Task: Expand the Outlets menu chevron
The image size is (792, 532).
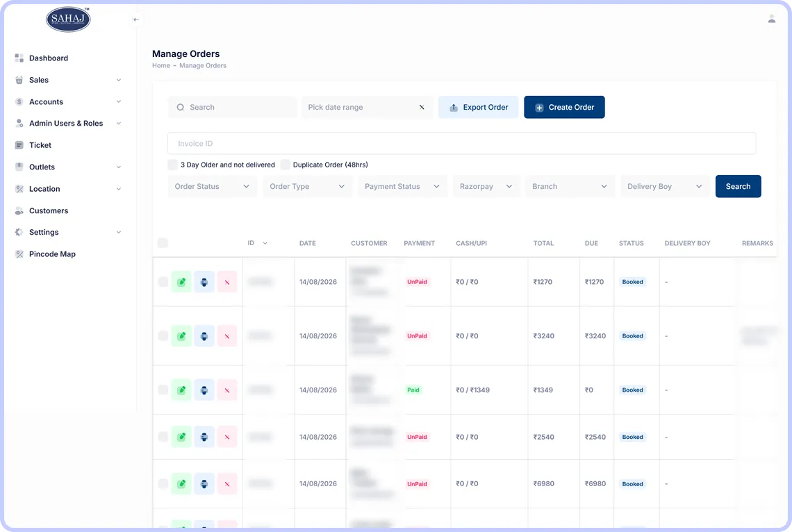Action: (x=119, y=167)
